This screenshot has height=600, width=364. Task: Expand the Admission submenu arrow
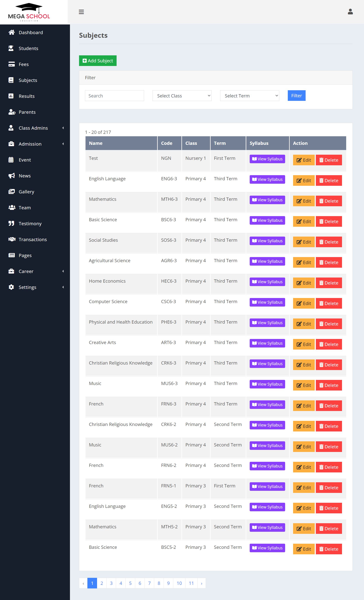point(63,144)
